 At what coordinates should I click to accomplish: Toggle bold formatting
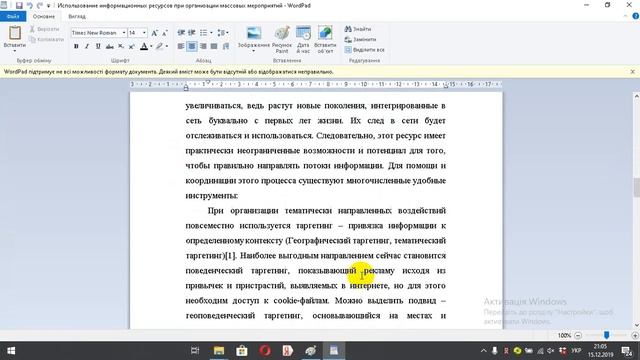coord(76,47)
